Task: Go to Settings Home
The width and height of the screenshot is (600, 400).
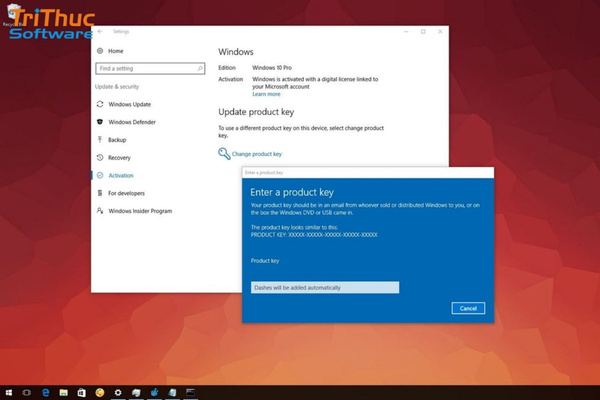Action: tap(115, 50)
